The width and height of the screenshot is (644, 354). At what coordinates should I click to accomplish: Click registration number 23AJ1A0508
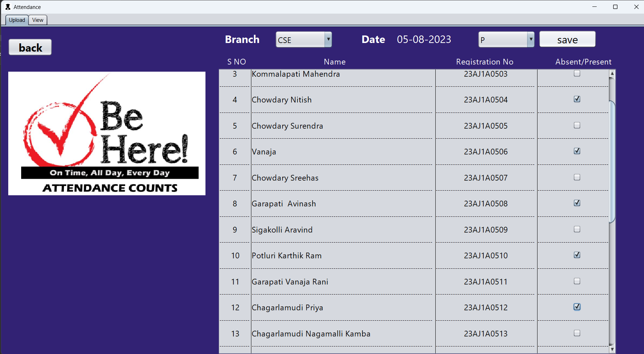pyautogui.click(x=486, y=204)
